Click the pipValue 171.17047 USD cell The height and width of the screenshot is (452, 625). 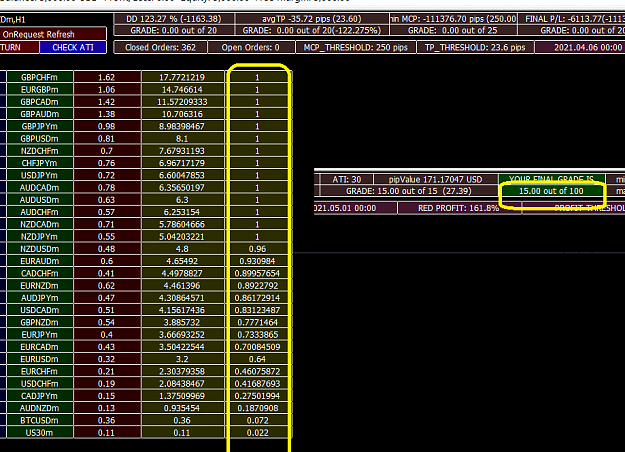point(436,179)
